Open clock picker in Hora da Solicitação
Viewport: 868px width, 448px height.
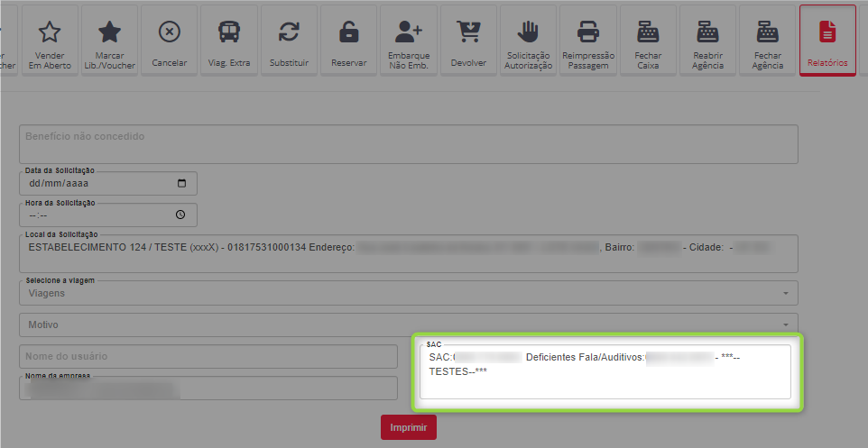[180, 215]
